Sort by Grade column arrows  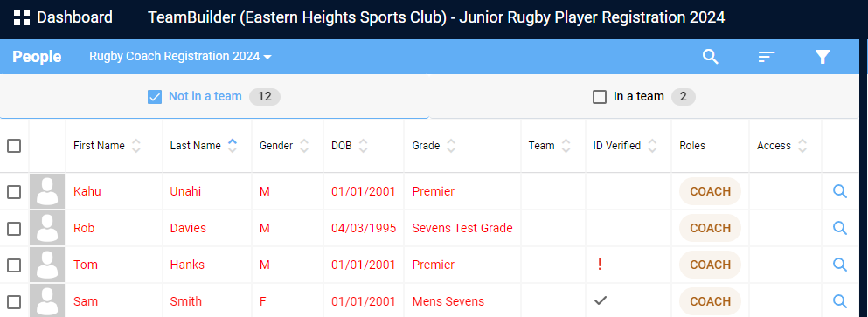click(452, 146)
